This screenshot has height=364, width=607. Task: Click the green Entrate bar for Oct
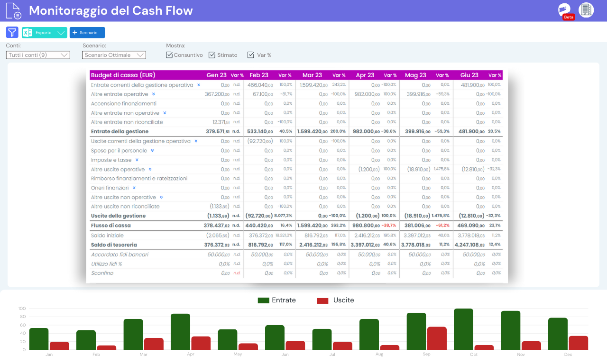point(463,329)
